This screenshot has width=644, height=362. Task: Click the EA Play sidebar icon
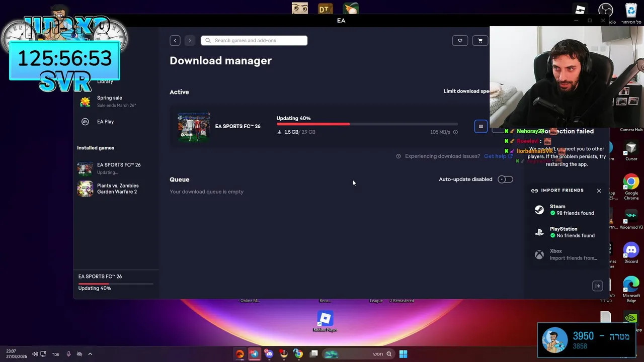click(86, 122)
